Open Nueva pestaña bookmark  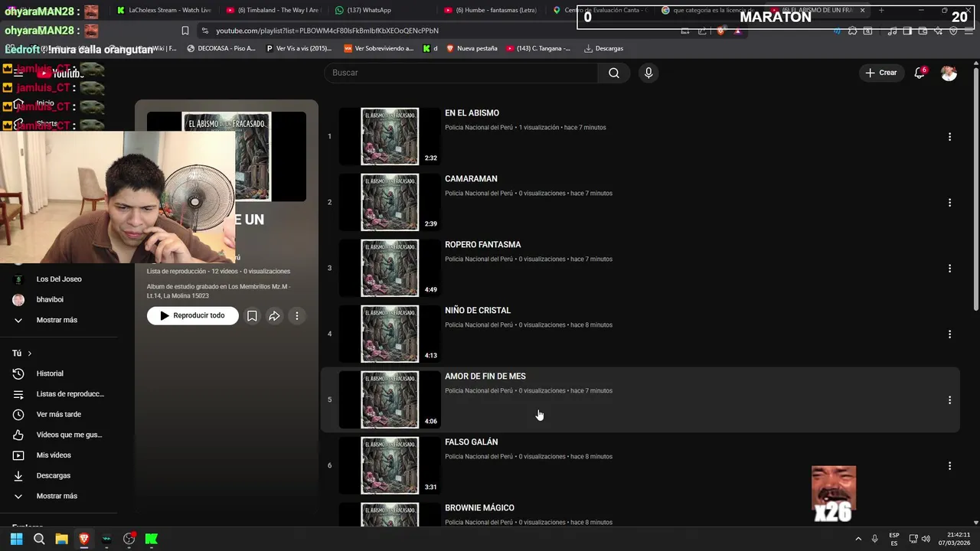(471, 48)
